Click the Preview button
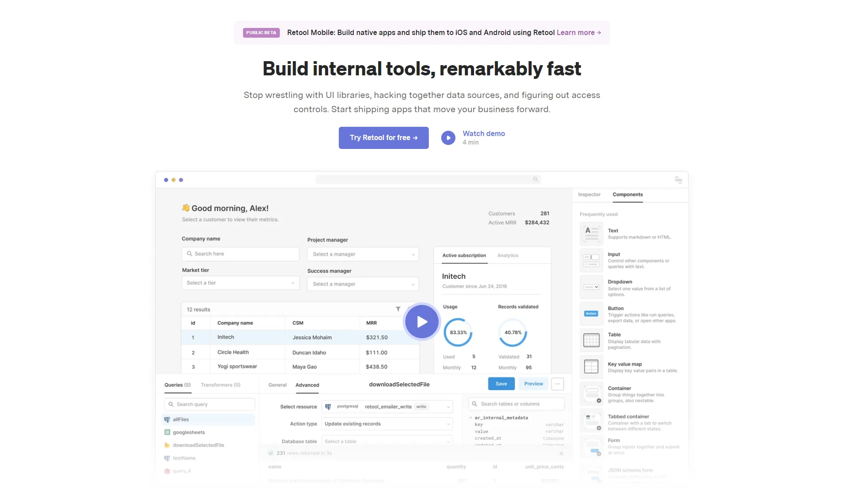The width and height of the screenshot is (843, 504). coord(533,384)
